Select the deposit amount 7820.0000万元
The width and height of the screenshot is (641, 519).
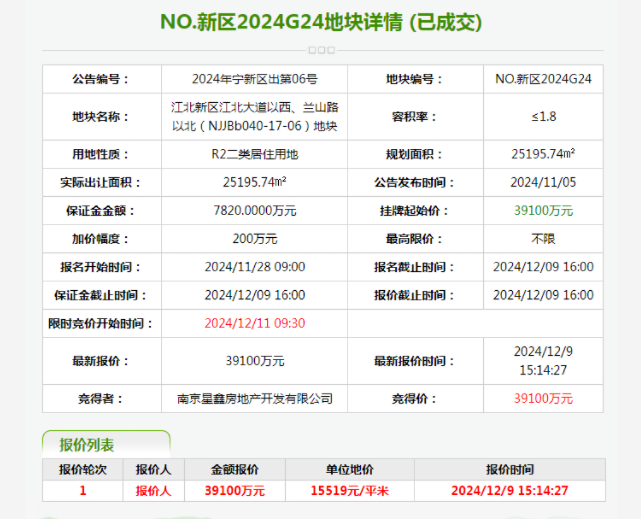[254, 211]
